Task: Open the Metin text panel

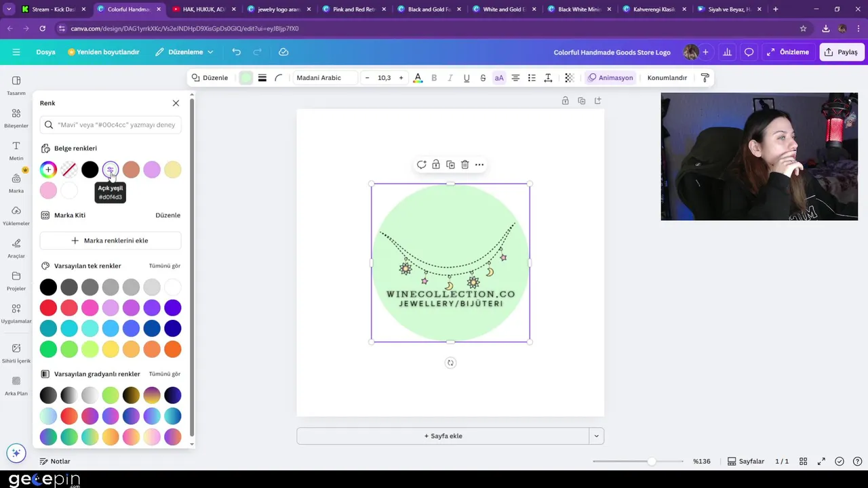Action: click(x=16, y=150)
